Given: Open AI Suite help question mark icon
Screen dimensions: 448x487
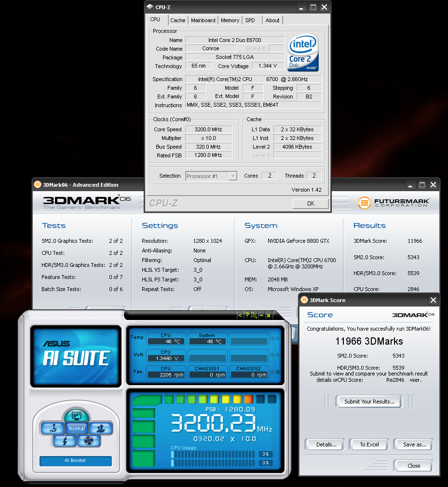Looking at the screenshot, I should click(x=247, y=315).
